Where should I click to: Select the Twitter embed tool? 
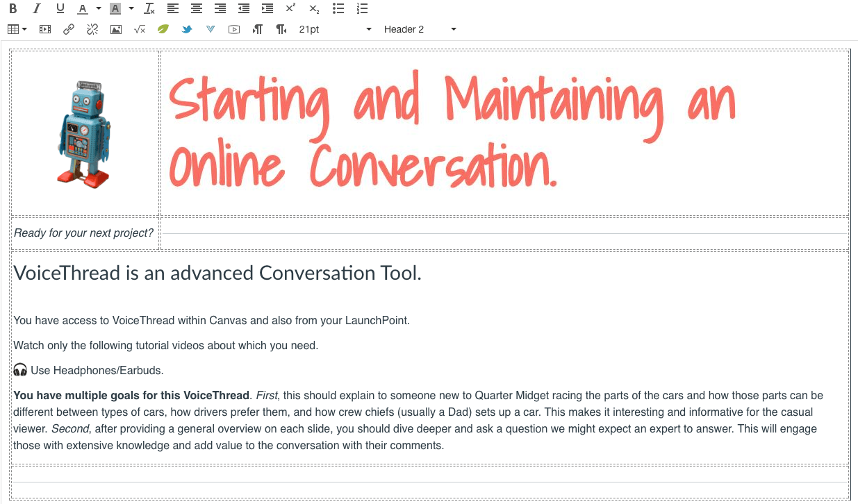click(x=186, y=29)
